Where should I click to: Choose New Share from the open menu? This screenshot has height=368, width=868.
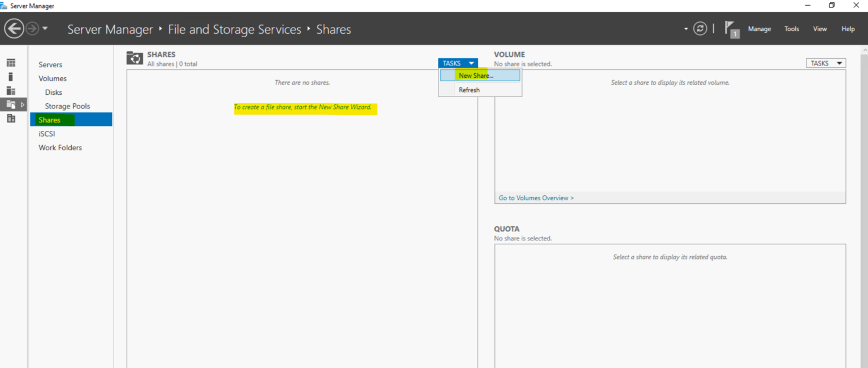(476, 75)
